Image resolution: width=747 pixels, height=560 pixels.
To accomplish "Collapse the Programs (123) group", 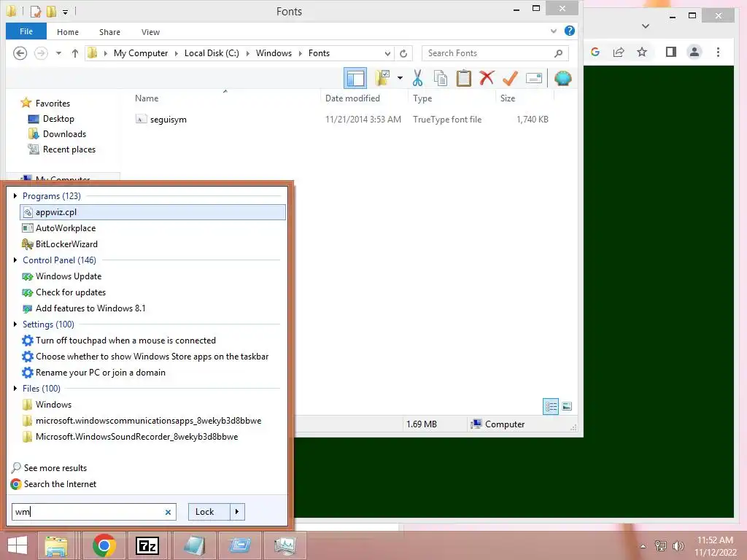I will pyautogui.click(x=15, y=195).
